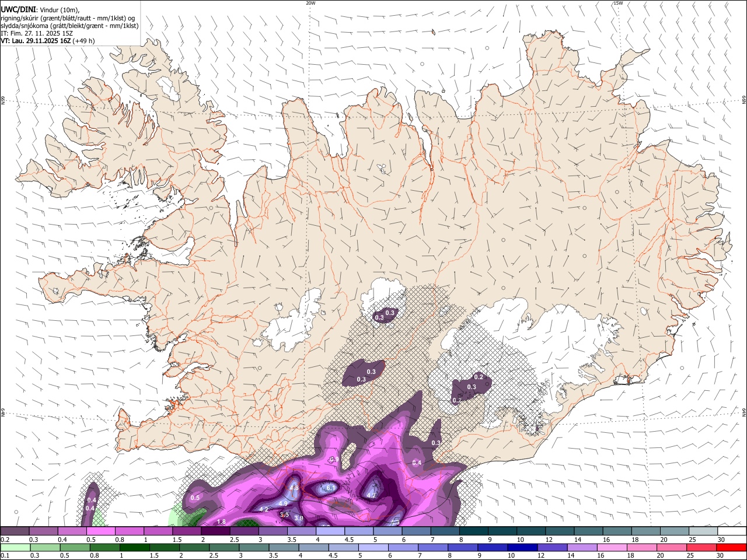
Task: Click the 12 label in the lower legend row
Action: 542,556
